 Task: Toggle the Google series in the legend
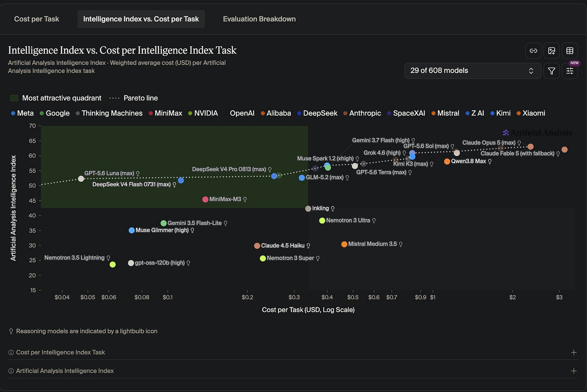pos(54,113)
